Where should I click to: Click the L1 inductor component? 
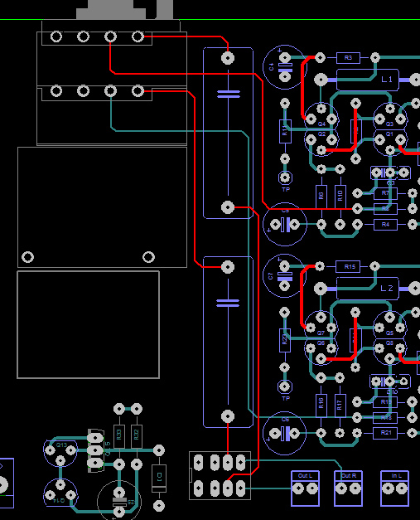(x=367, y=80)
